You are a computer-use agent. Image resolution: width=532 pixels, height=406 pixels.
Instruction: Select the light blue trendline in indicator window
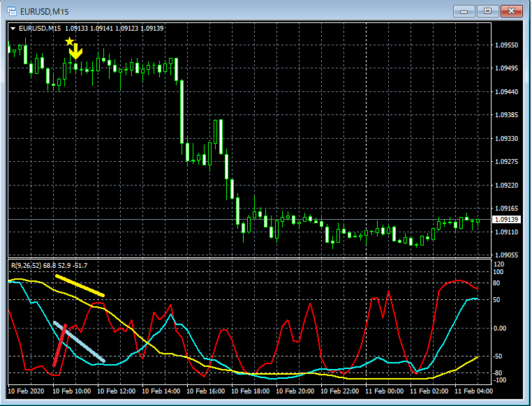[x=79, y=342]
